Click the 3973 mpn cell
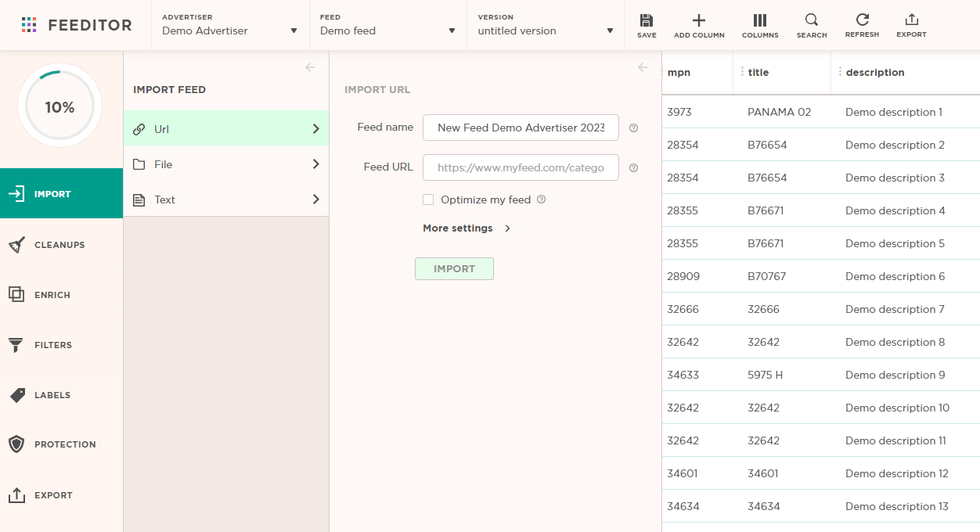Image resolution: width=980 pixels, height=532 pixels. (679, 112)
